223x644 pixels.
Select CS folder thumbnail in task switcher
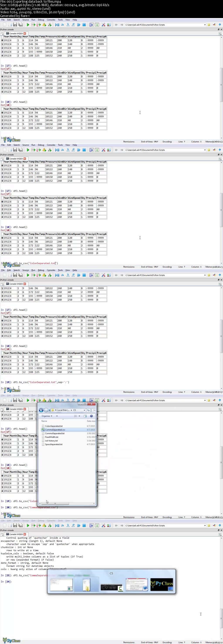86,584
